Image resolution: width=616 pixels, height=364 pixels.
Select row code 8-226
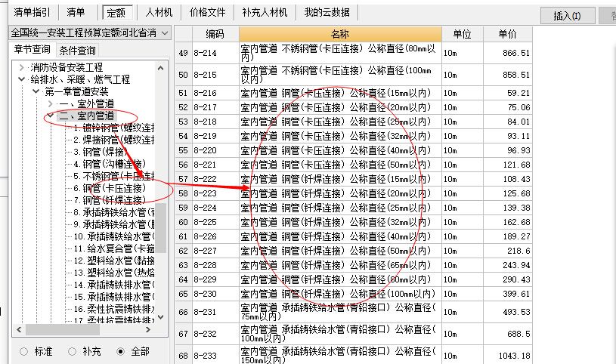click(x=206, y=236)
